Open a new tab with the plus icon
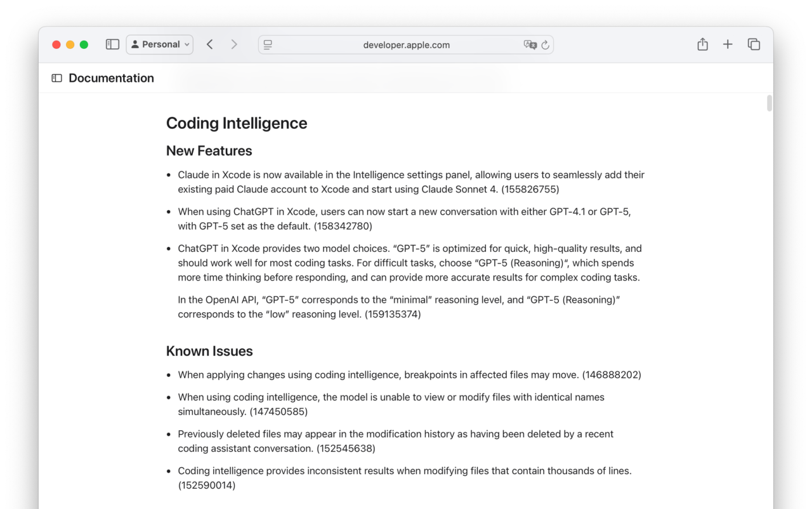The width and height of the screenshot is (812, 509). pyautogui.click(x=728, y=44)
